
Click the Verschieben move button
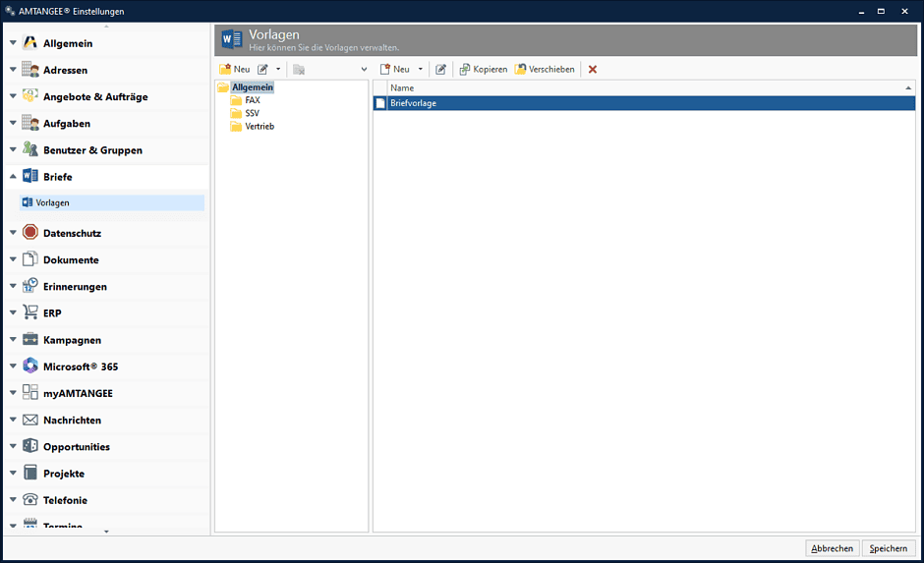545,69
